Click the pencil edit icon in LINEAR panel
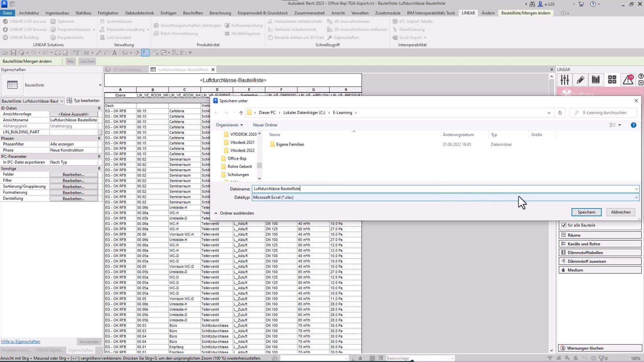Screen dimensions: 644x362 tap(580, 80)
